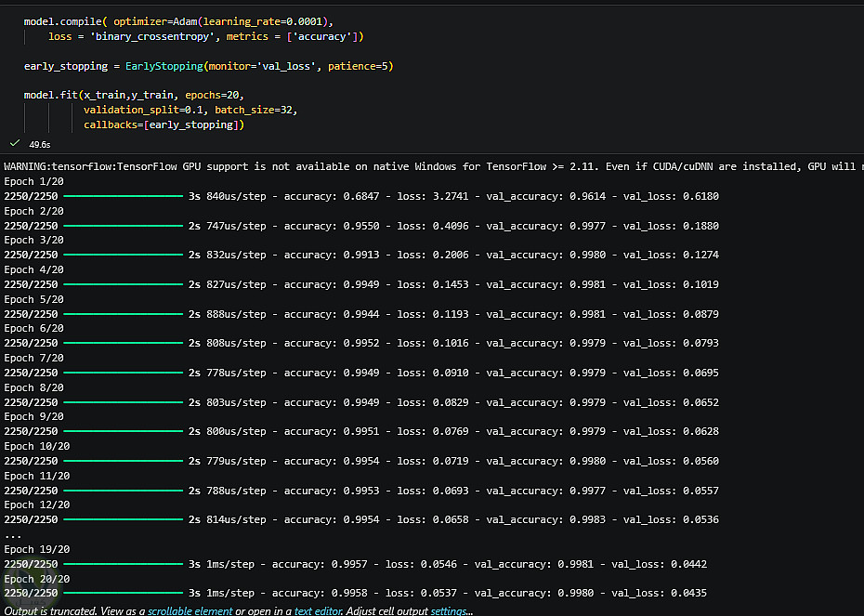This screenshot has height=616, width=864.
Task: Click the 49.6s execution time label
Action: coord(40,144)
